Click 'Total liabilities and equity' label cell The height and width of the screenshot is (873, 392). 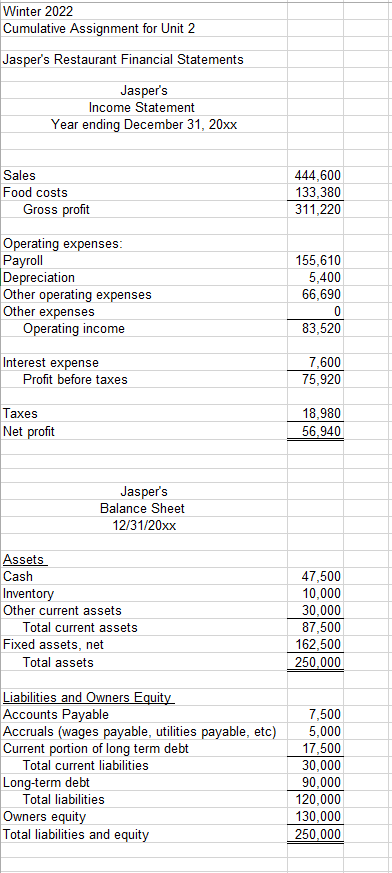[144, 835]
